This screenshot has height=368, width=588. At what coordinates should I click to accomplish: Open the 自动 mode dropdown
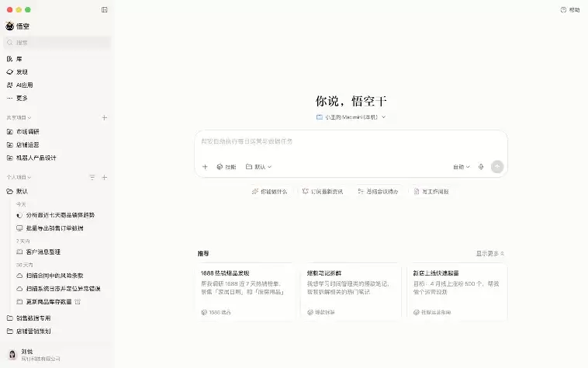click(x=462, y=167)
